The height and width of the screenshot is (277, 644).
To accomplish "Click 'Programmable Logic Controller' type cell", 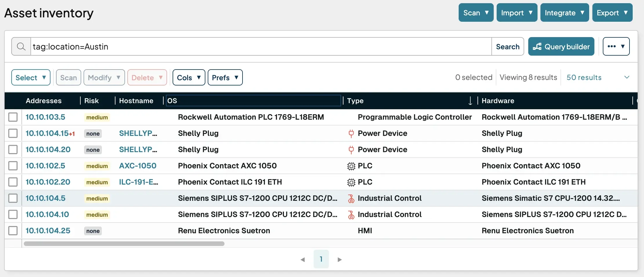I will coord(415,117).
